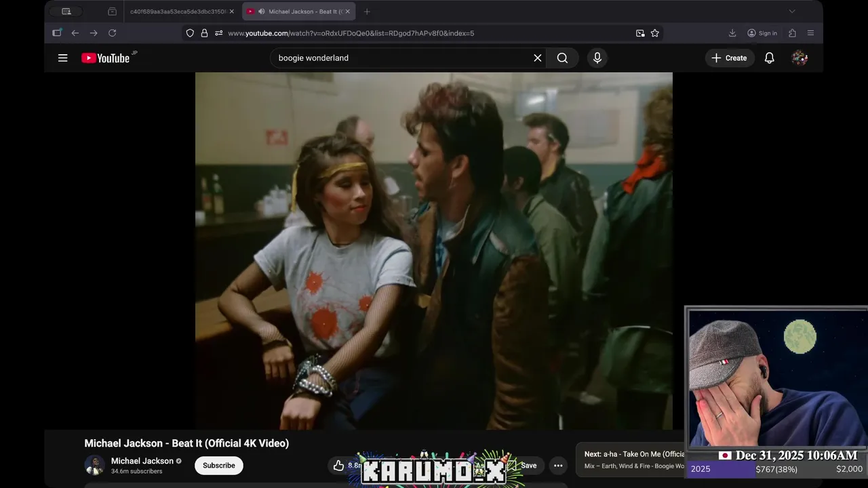868x488 pixels.
Task: Open the browser application menu
Action: click(810, 33)
